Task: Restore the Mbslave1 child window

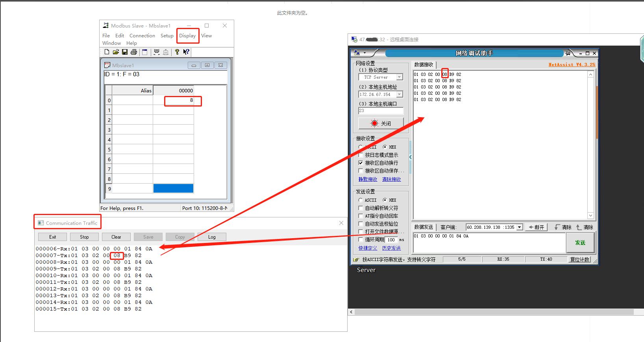Action: pyautogui.click(x=207, y=65)
